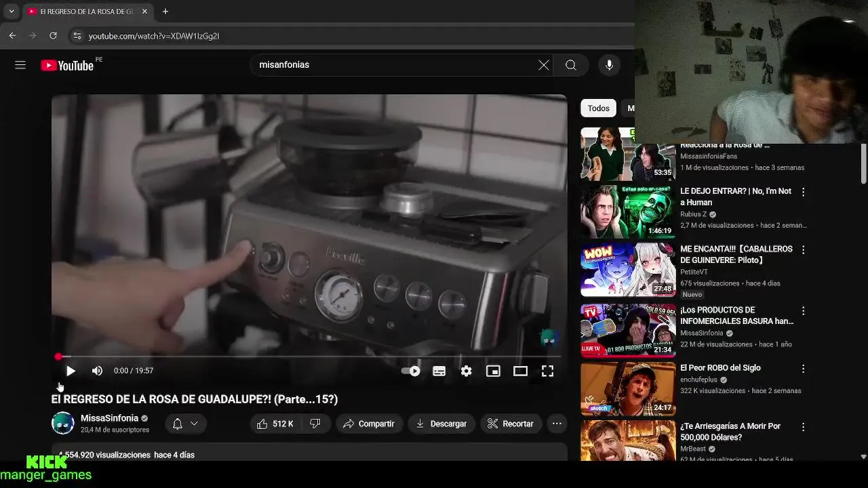Click the '20,4 M de suscriptores' text

click(x=115, y=430)
